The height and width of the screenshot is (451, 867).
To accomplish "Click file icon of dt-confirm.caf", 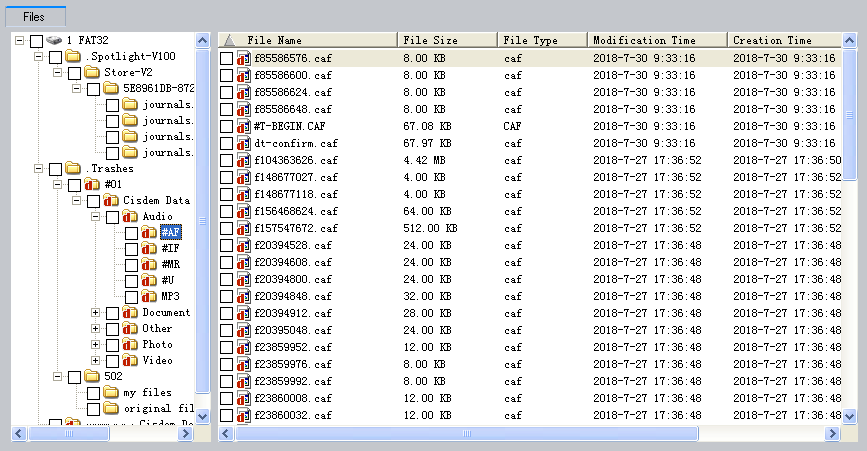I will tap(244, 143).
